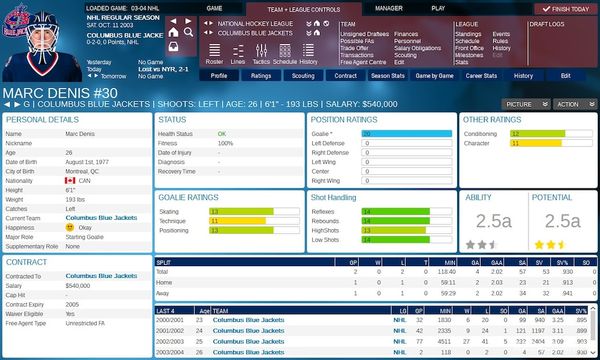Expand the National Hockey League dropdown chevrons
600x360 pixels.
point(309,23)
